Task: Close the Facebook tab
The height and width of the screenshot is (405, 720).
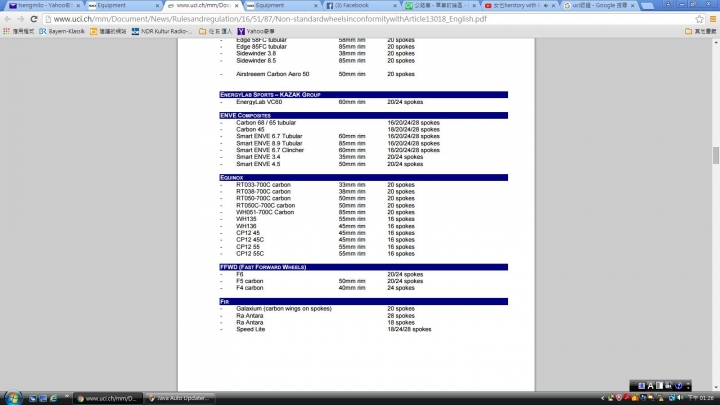Action: click(395, 6)
